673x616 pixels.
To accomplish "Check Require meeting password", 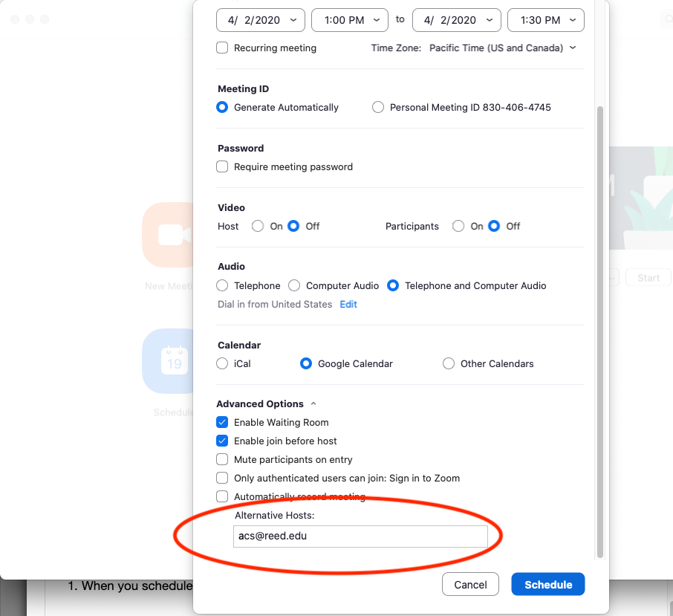I will pyautogui.click(x=222, y=166).
